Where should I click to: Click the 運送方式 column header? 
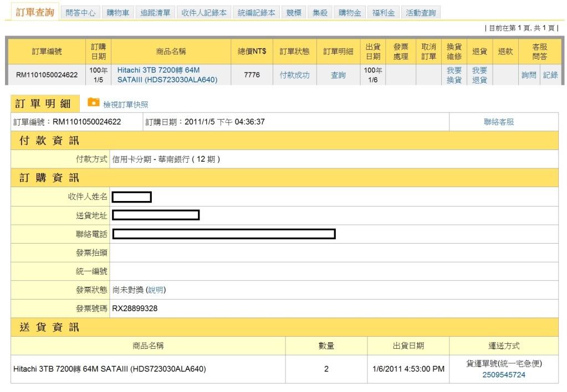click(x=504, y=345)
